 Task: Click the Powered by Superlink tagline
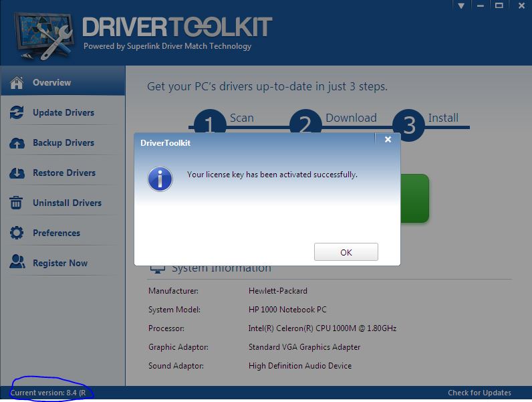point(167,46)
